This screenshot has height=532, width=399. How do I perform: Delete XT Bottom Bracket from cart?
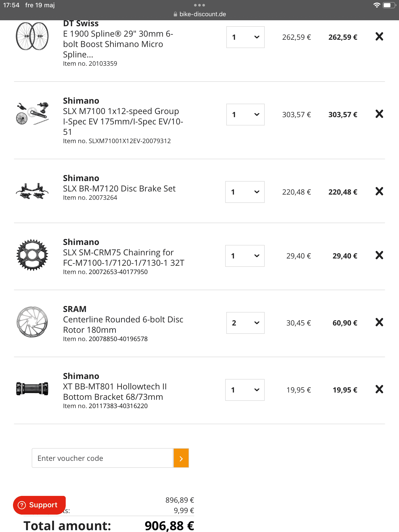[379, 389]
